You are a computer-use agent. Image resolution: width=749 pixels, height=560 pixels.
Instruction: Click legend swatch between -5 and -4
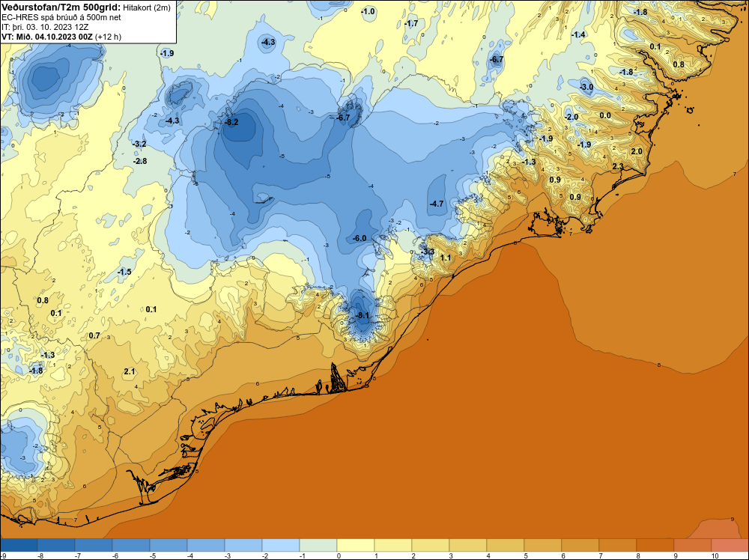(x=169, y=545)
